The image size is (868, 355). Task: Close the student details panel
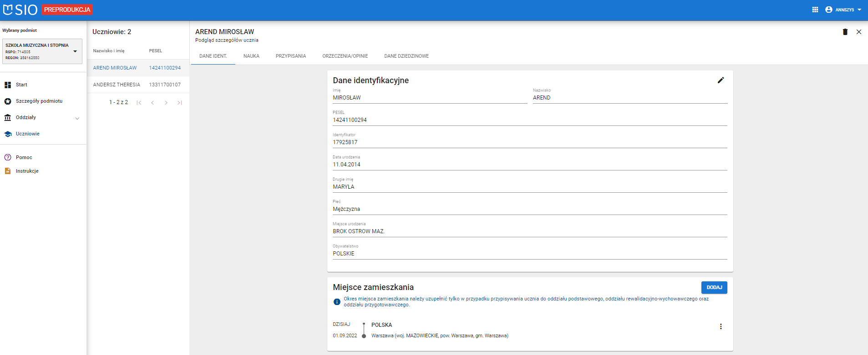tap(859, 32)
